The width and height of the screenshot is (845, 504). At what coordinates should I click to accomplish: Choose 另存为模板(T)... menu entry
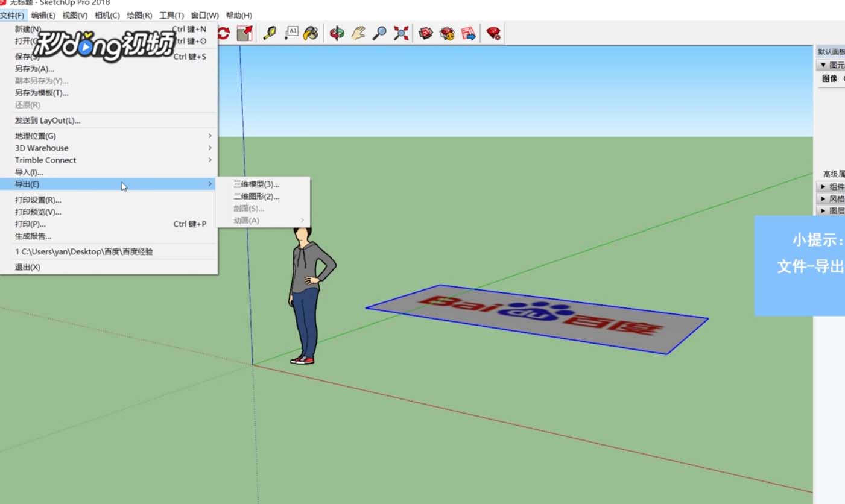coord(109,93)
